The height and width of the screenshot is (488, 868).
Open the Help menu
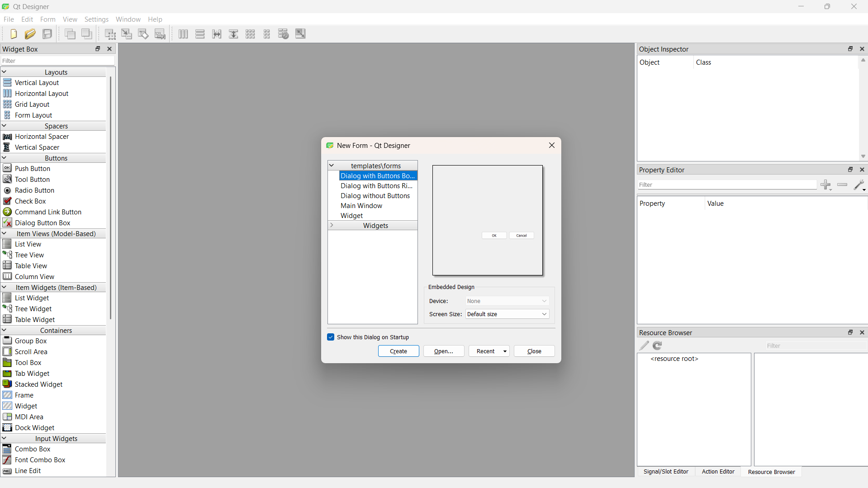click(155, 19)
